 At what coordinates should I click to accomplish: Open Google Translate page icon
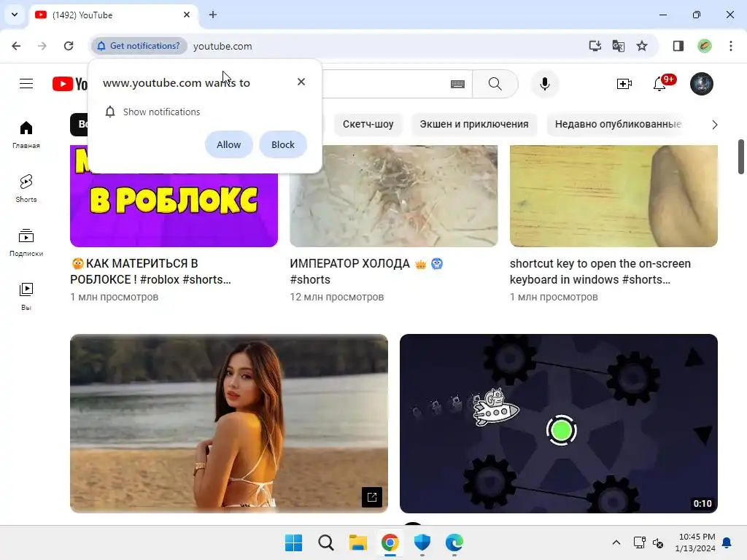tap(619, 46)
